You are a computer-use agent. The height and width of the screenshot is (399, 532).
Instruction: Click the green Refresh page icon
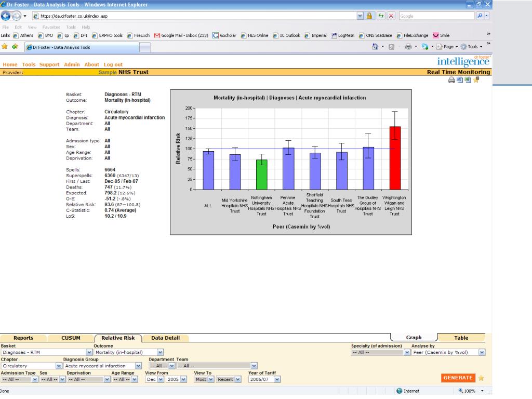coord(381,16)
